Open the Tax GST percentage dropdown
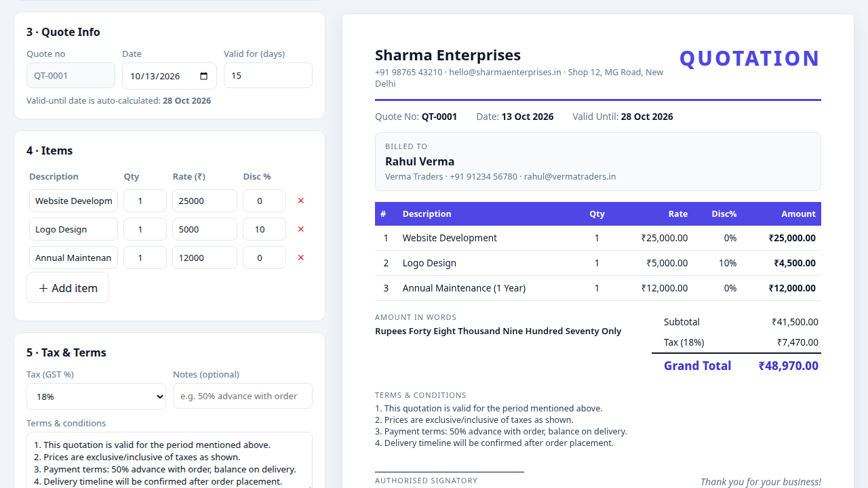 click(96, 396)
